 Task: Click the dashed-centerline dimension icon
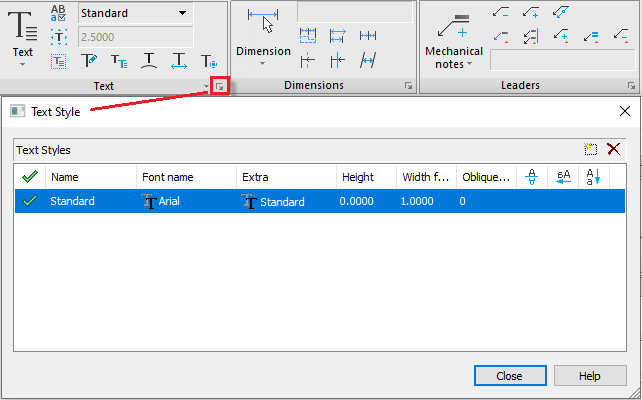point(307,61)
